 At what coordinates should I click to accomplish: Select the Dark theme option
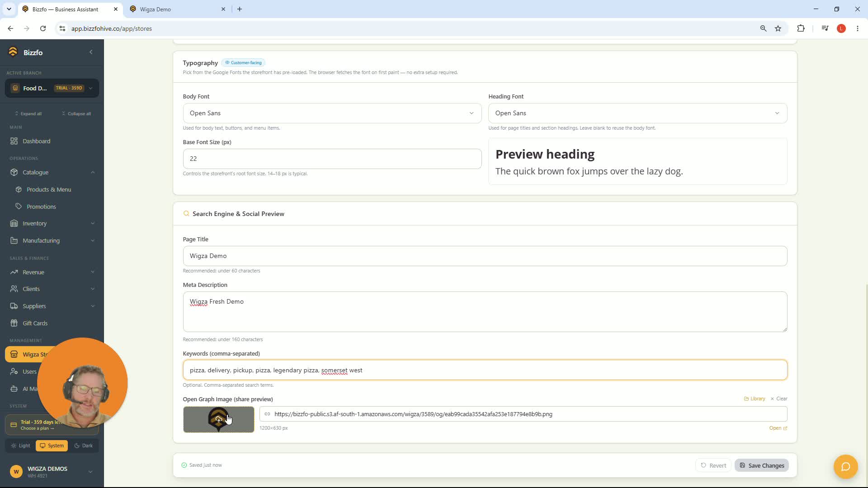click(x=83, y=446)
